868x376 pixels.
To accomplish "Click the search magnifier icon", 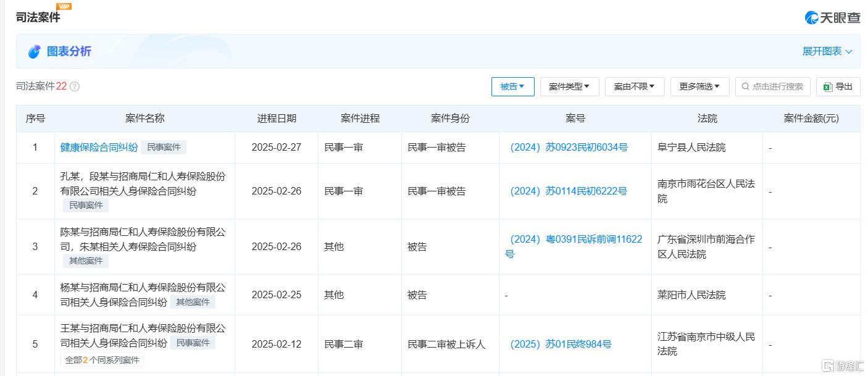I will click(746, 86).
